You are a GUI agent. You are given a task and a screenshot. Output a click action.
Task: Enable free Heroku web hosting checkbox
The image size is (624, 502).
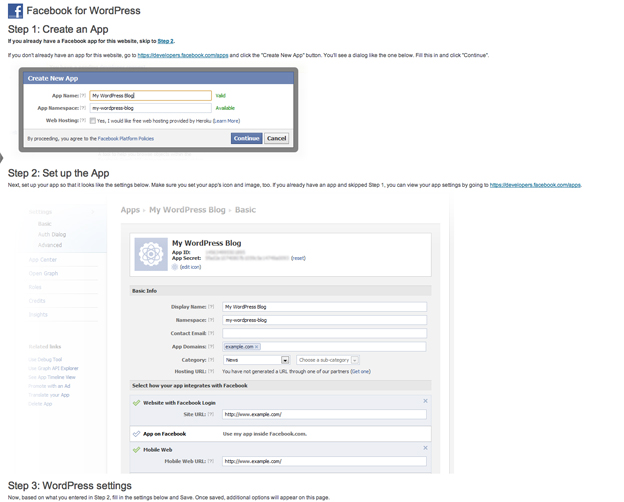pos(93,120)
